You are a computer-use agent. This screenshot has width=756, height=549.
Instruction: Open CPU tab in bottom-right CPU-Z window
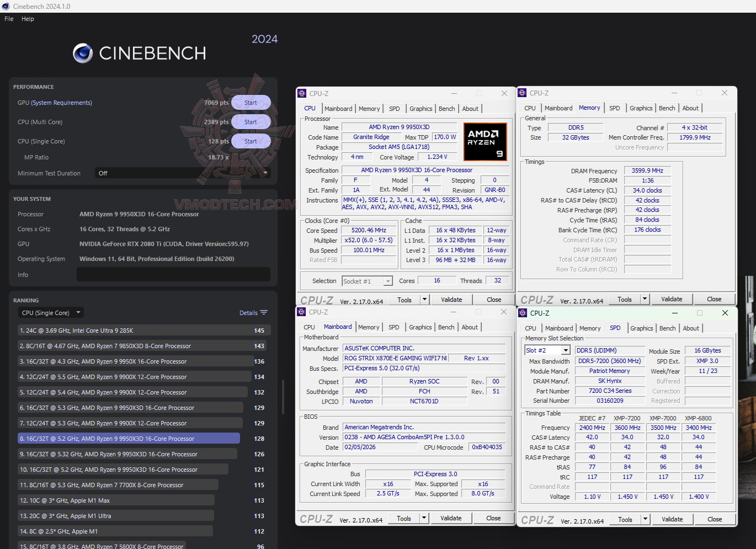click(x=530, y=328)
